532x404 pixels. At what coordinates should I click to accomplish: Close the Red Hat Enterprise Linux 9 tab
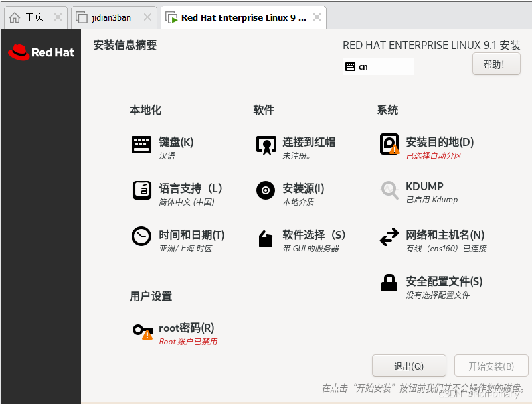point(317,17)
